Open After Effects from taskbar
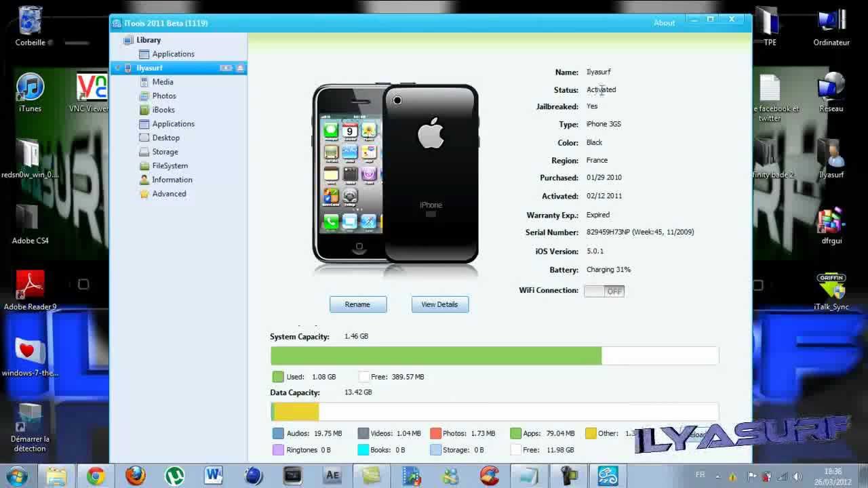The image size is (868, 488). [x=332, y=476]
